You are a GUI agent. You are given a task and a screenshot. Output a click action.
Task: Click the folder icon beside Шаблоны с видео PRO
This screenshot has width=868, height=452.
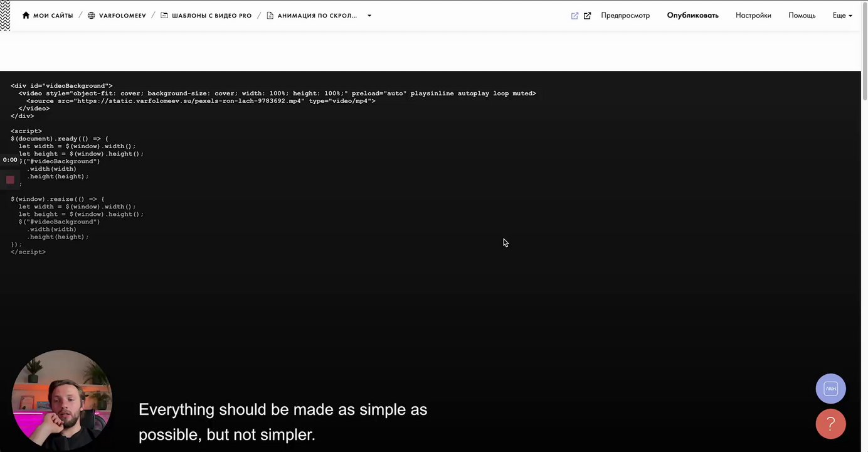pyautogui.click(x=164, y=16)
